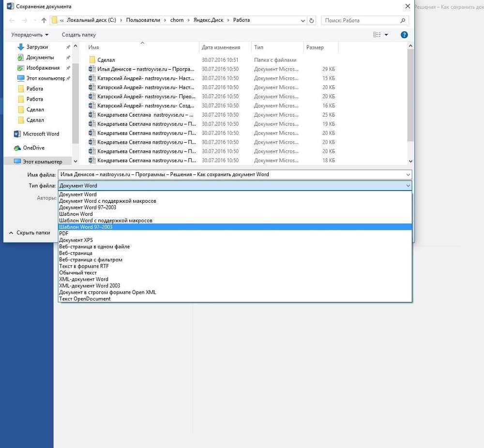484x448 pixels.
Task: Click the refresh icon beside address bar
Action: point(312,21)
